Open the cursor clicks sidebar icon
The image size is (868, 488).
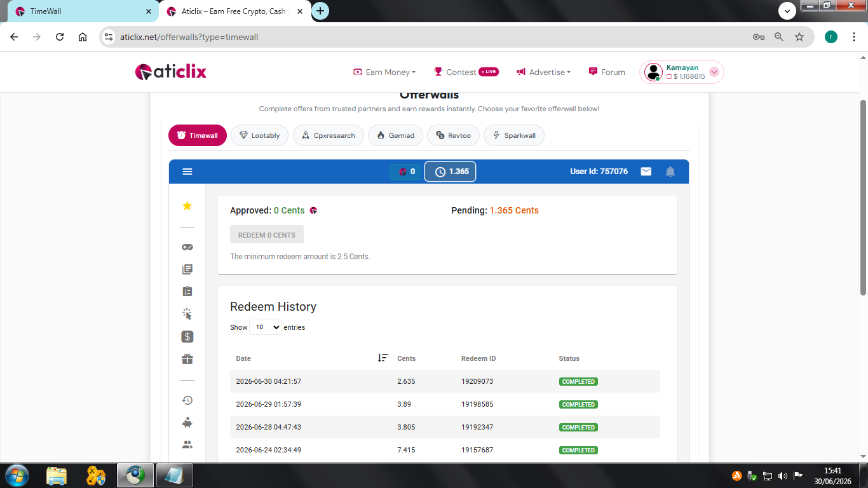[x=187, y=314]
